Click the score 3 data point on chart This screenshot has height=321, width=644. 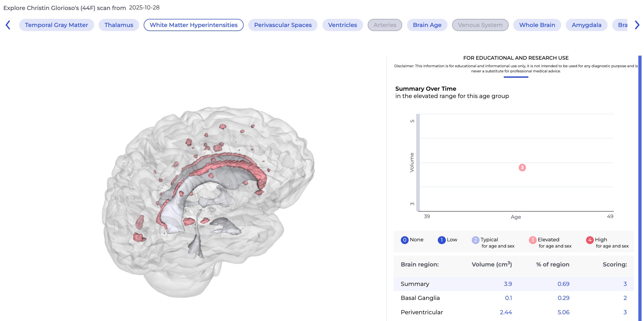coord(522,168)
